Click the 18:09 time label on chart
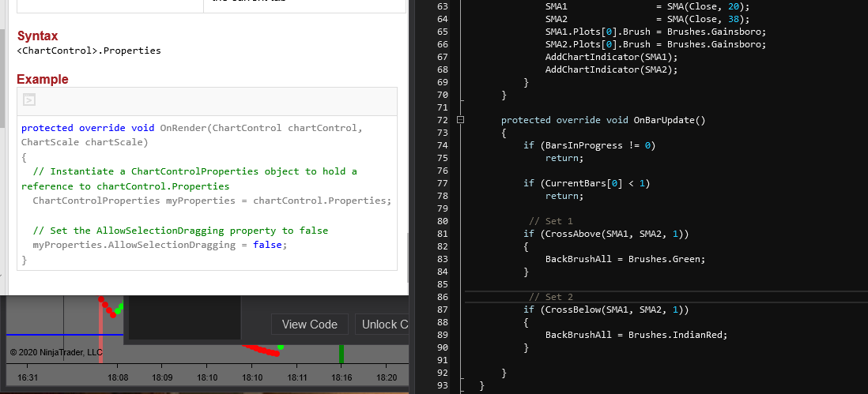This screenshot has width=868, height=394. pyautogui.click(x=161, y=378)
